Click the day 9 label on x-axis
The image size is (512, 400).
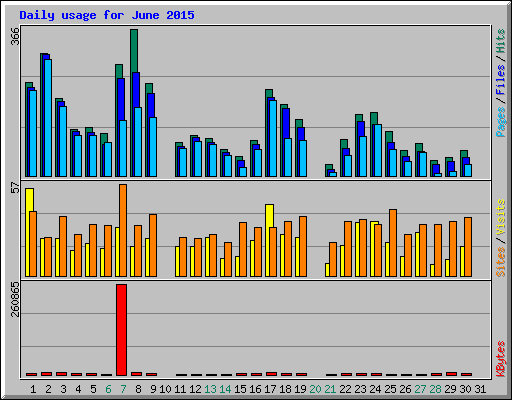click(153, 389)
